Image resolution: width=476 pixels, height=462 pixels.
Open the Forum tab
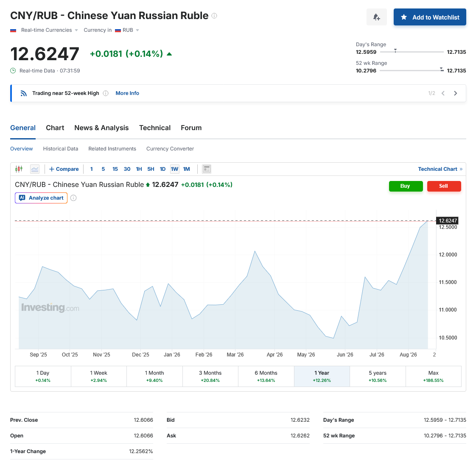(x=191, y=128)
